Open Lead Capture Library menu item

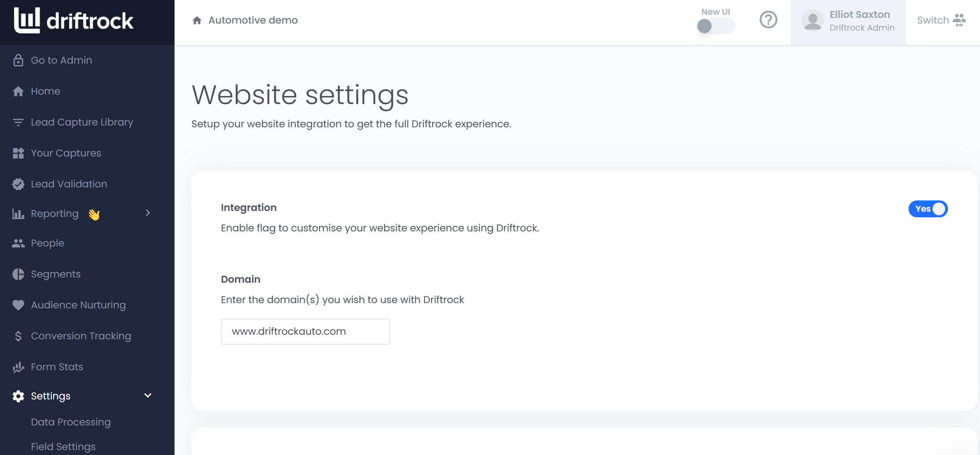pyautogui.click(x=82, y=122)
